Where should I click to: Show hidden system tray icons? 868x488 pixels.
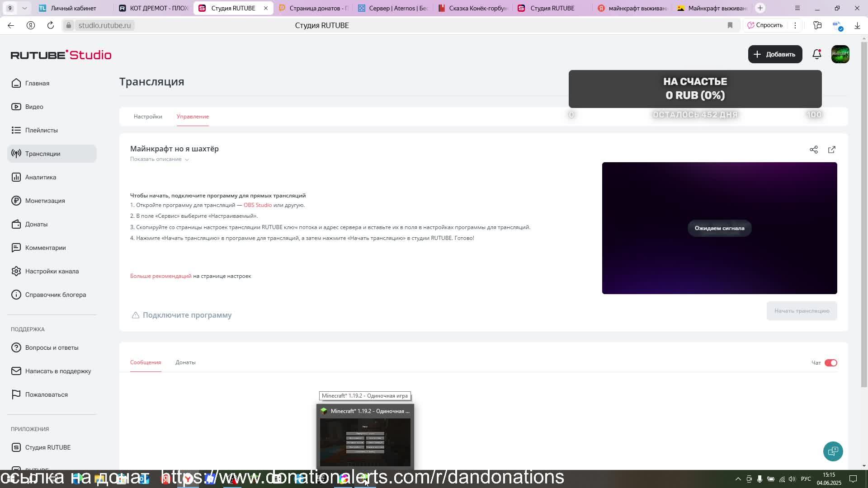click(x=738, y=479)
